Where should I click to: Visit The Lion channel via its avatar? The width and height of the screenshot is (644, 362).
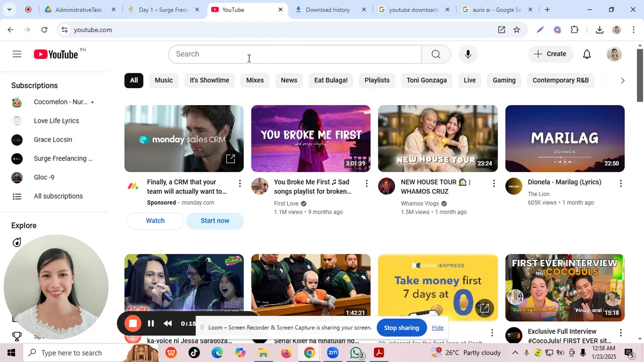click(x=514, y=186)
